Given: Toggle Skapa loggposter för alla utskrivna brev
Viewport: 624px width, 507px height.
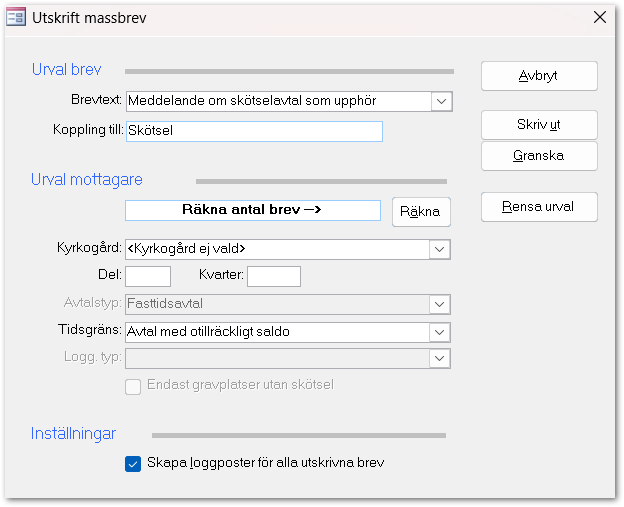Looking at the screenshot, I should (133, 463).
